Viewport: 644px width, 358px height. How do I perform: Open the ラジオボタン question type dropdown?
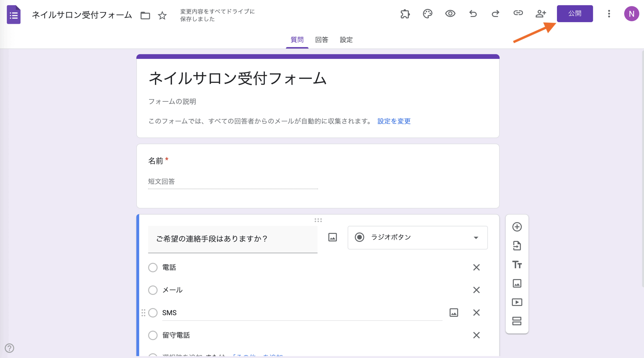tap(417, 238)
